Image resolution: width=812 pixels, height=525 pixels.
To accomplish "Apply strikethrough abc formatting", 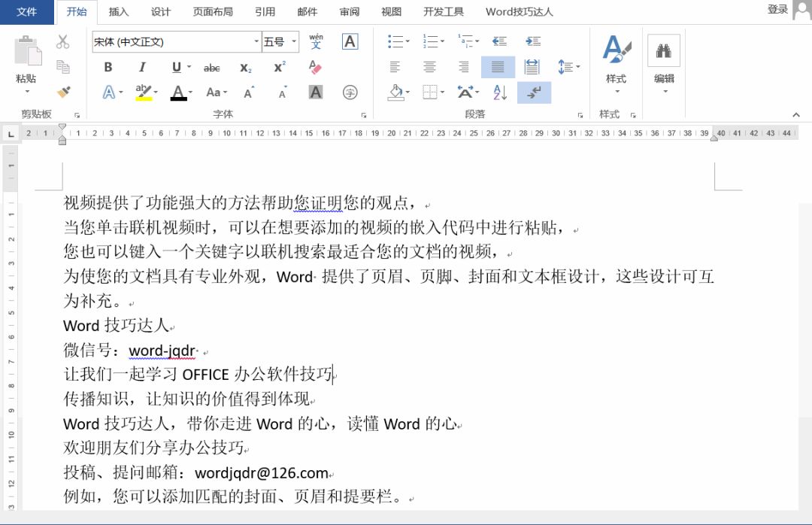I will pyautogui.click(x=211, y=68).
